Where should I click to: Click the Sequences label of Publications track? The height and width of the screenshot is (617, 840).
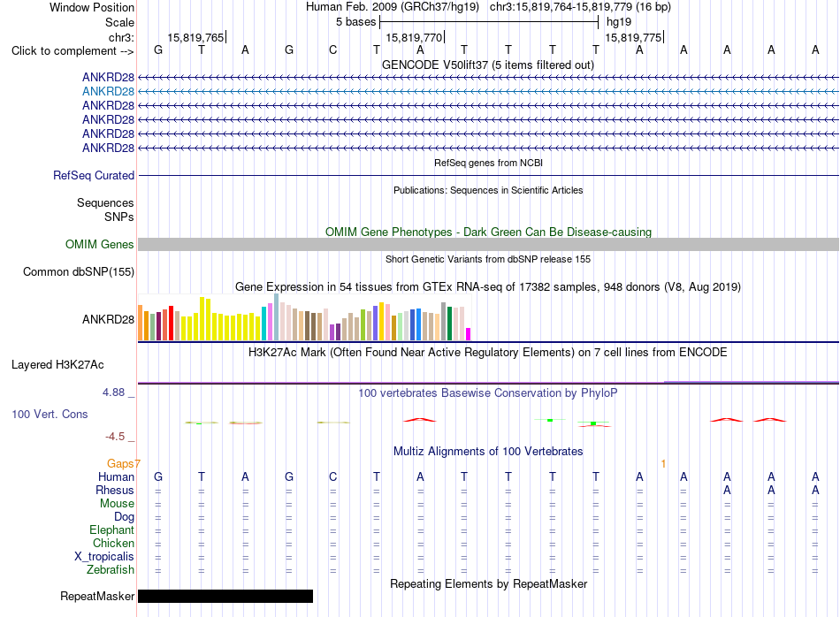(105, 203)
